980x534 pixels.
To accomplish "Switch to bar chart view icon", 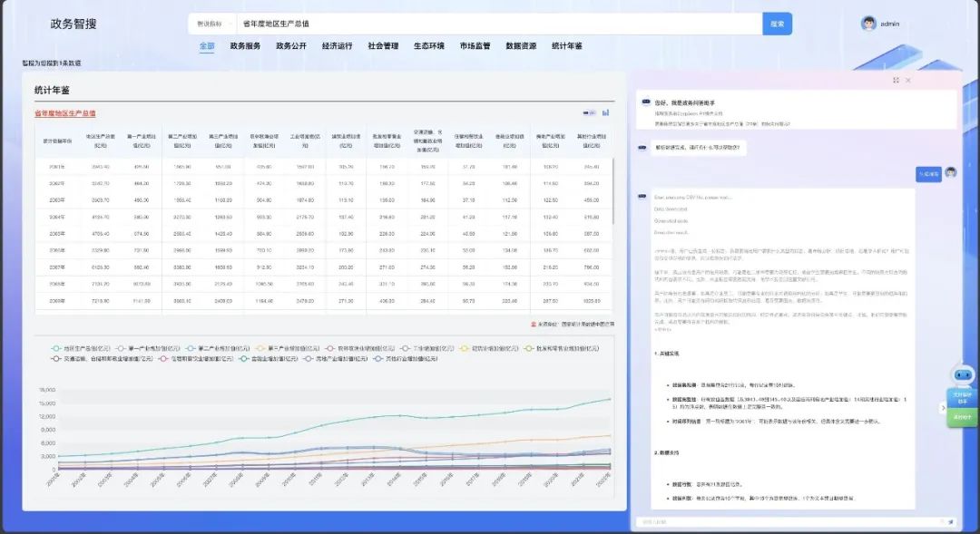I will coord(605,113).
